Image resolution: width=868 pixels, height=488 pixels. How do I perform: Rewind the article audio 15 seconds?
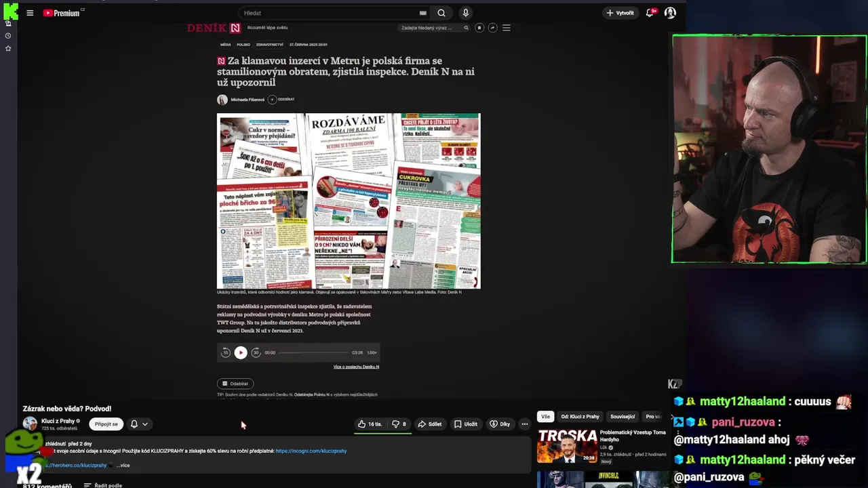(x=226, y=352)
